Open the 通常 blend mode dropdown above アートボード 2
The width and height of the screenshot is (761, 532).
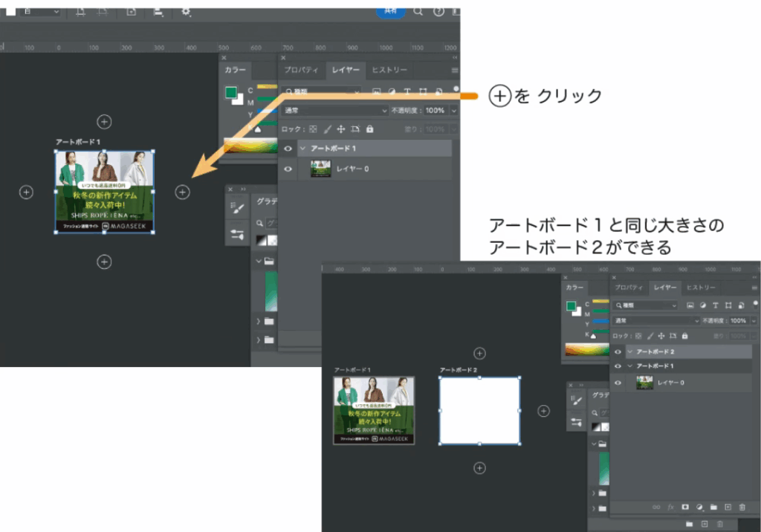(x=657, y=320)
